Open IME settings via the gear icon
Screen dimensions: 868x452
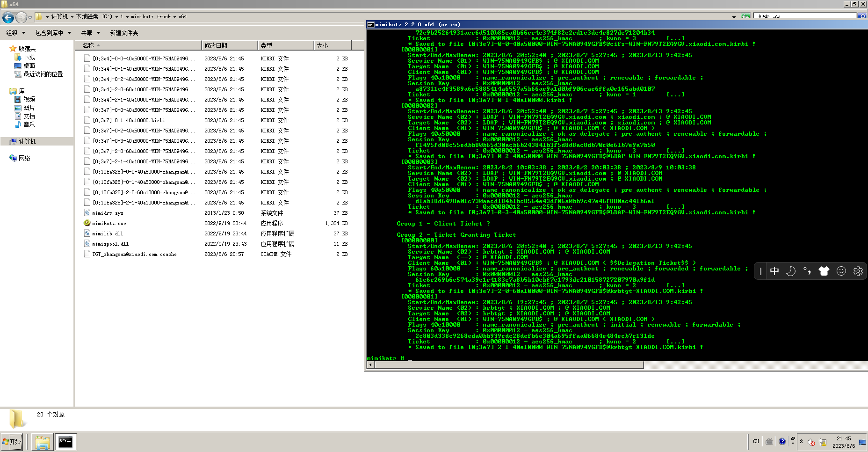coord(858,271)
